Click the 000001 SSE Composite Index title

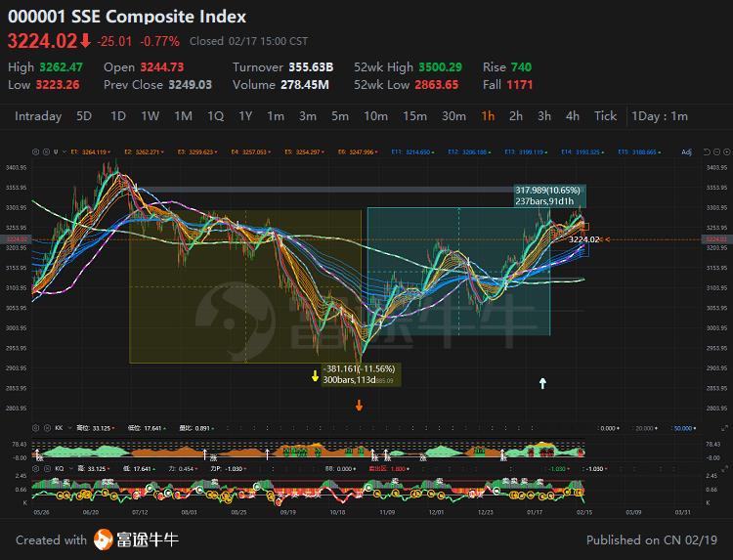pyautogui.click(x=127, y=17)
